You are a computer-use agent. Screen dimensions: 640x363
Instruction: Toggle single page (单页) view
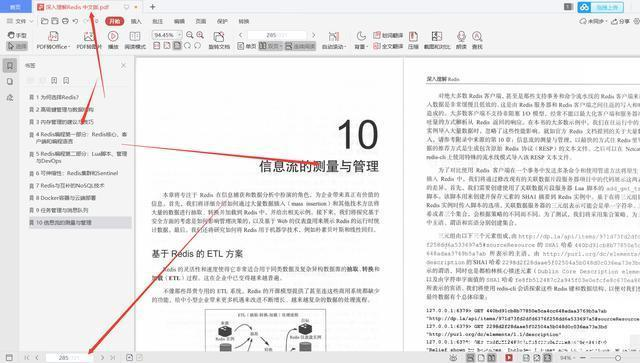click(247, 46)
